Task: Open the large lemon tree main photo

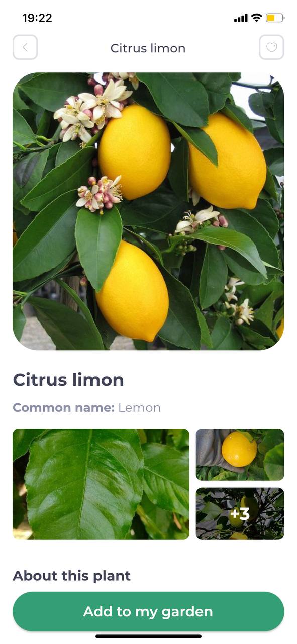Action: click(148, 211)
